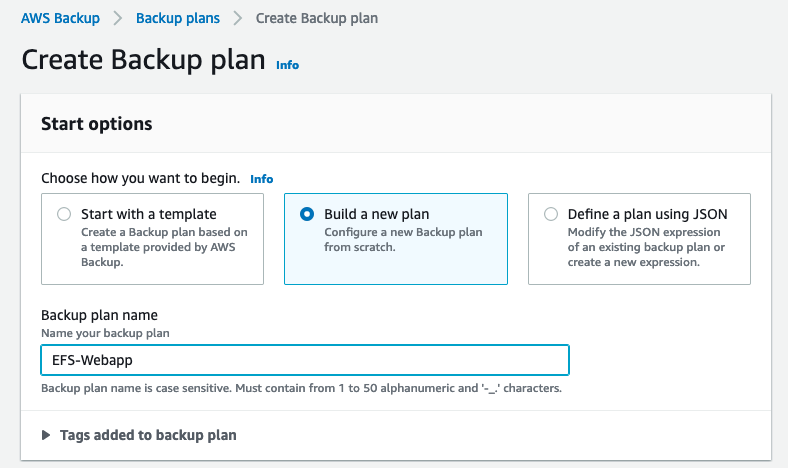The height and width of the screenshot is (468, 788).
Task: Select the 'Start with a template' radio button
Action: click(64, 214)
